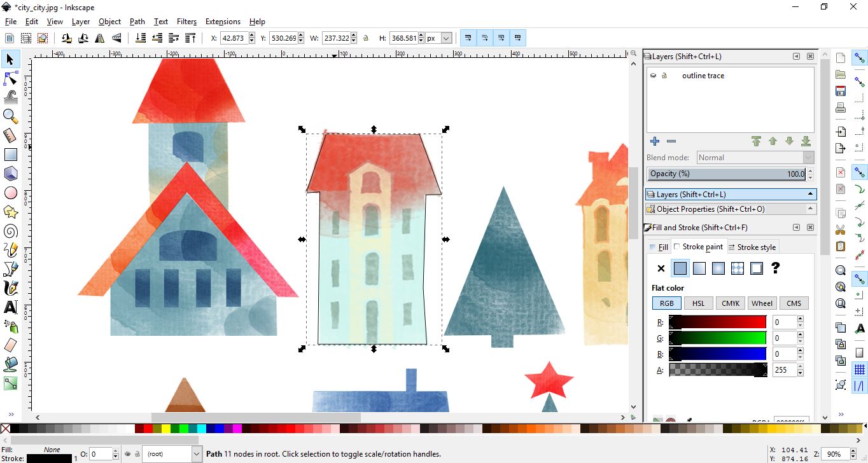Open the layer selector showing (root)
This screenshot has width=868, height=463.
(172, 453)
